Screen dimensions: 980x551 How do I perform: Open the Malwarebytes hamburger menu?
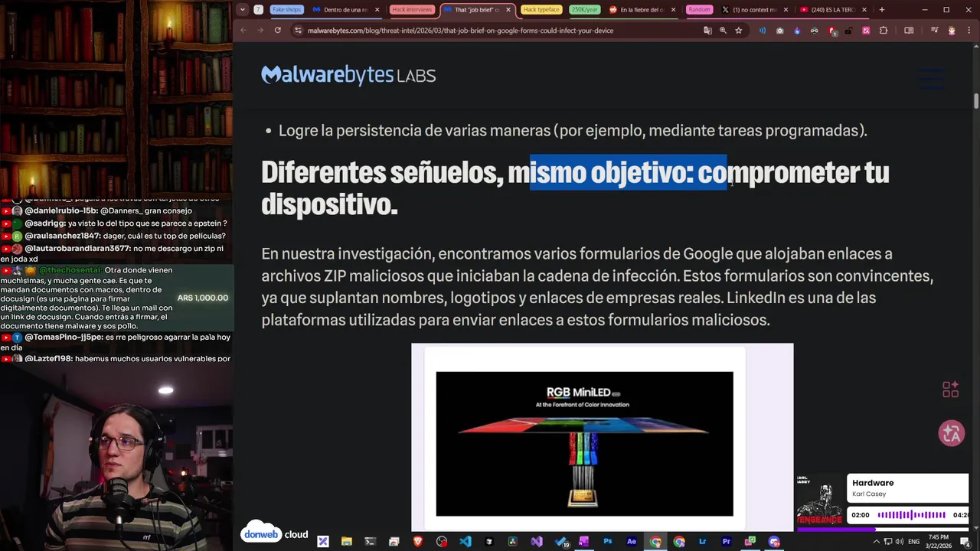pyautogui.click(x=932, y=79)
